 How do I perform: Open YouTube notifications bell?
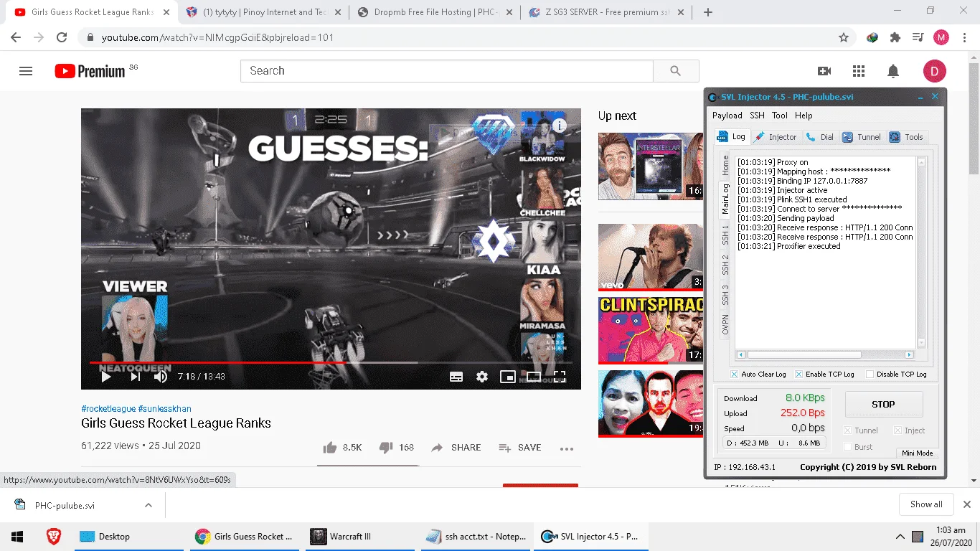(893, 71)
